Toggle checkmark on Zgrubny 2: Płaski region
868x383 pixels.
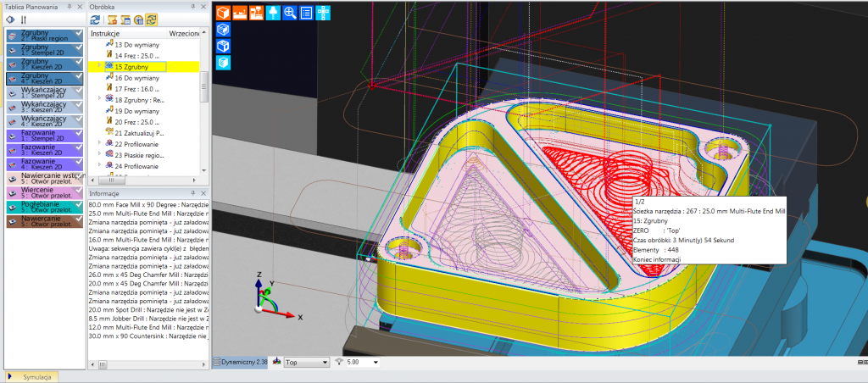pos(78,33)
